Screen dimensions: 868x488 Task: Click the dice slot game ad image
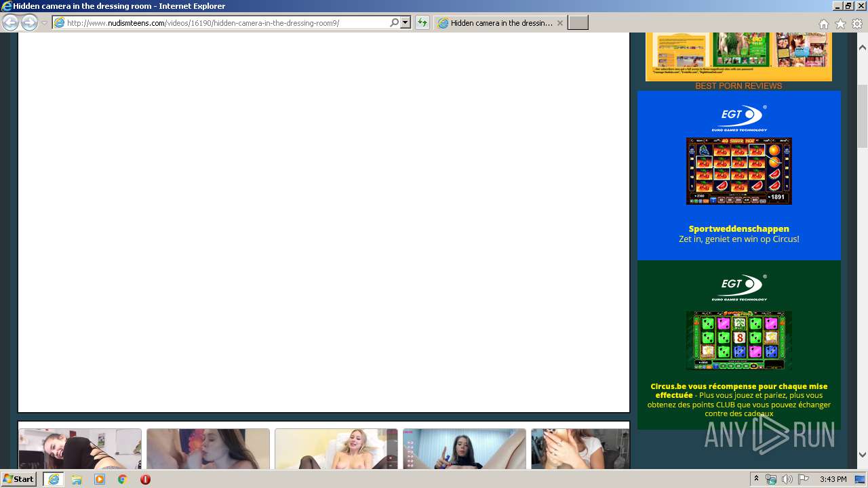click(739, 341)
